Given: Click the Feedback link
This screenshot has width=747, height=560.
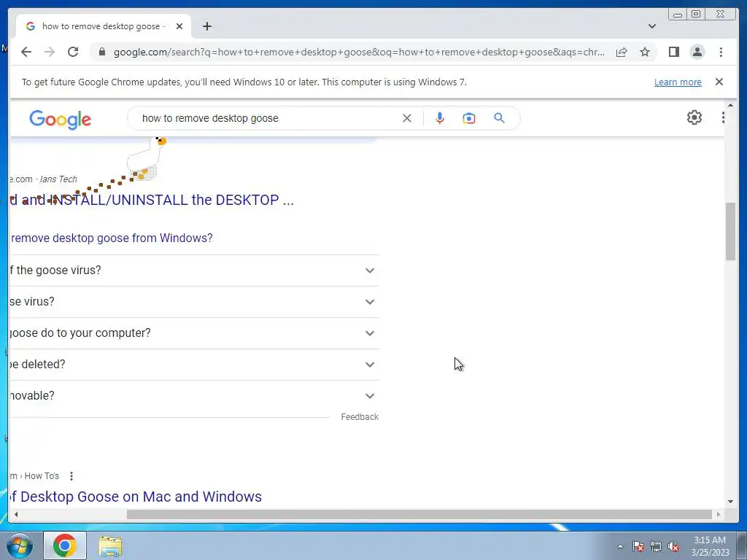Looking at the screenshot, I should pos(360,416).
